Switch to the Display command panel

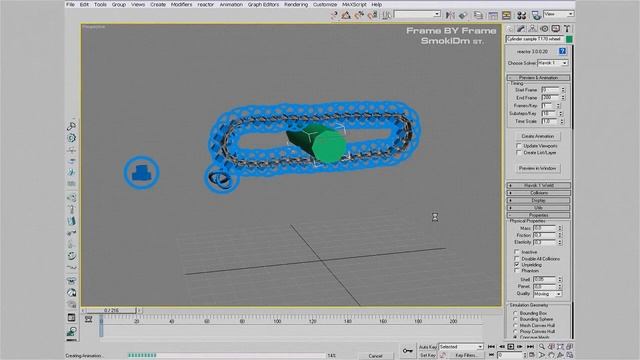[x=556, y=29]
